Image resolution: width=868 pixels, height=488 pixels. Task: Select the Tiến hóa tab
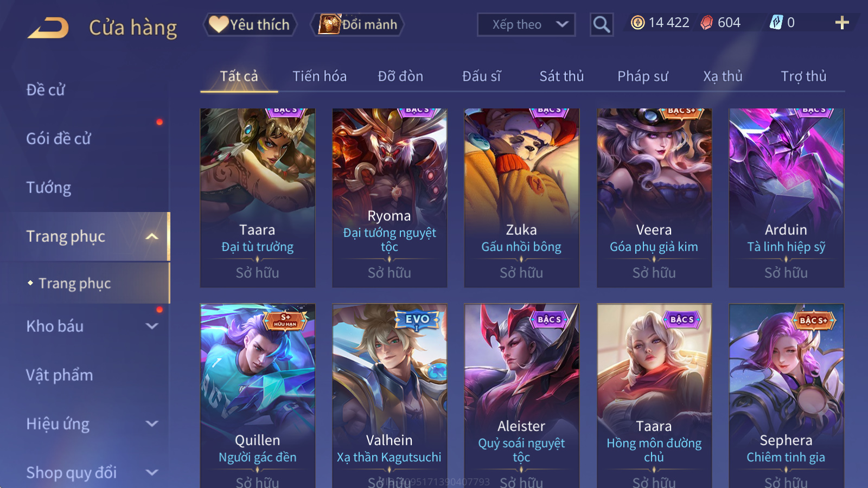click(320, 76)
